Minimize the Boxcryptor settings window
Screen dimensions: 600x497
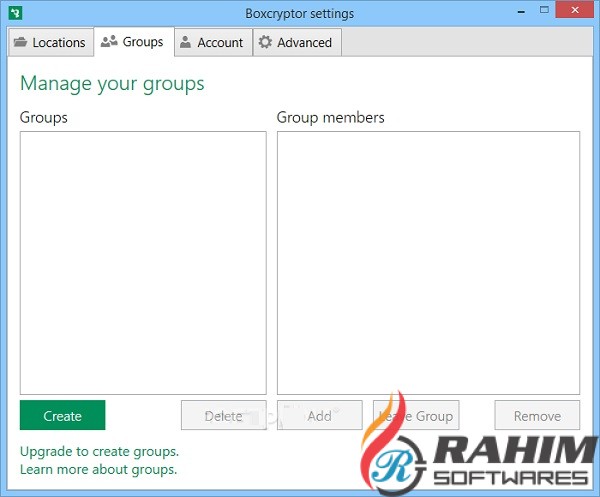point(521,11)
